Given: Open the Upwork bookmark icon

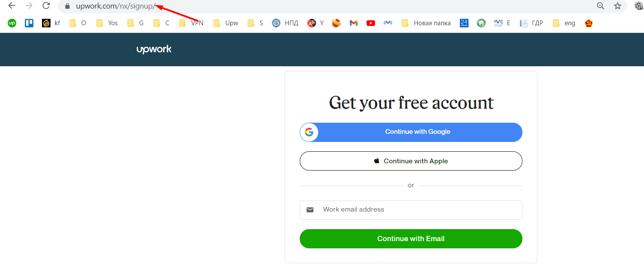Looking at the screenshot, I should [x=12, y=23].
